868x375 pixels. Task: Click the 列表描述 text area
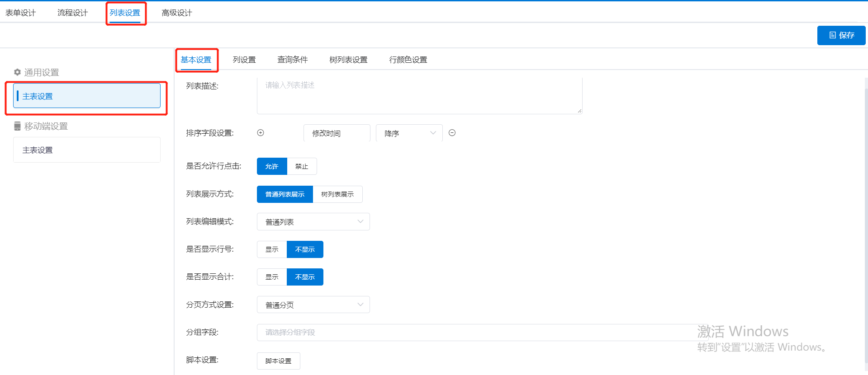click(x=419, y=95)
